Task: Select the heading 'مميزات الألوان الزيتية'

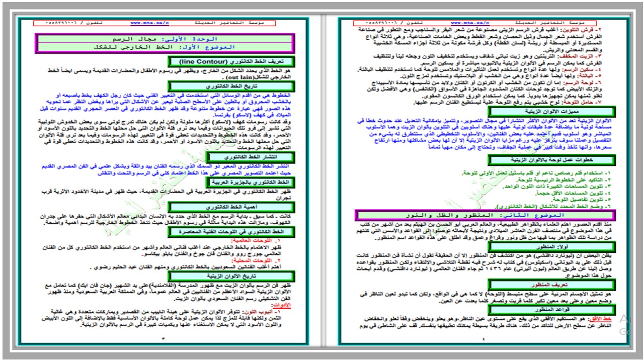Action: click(552, 112)
